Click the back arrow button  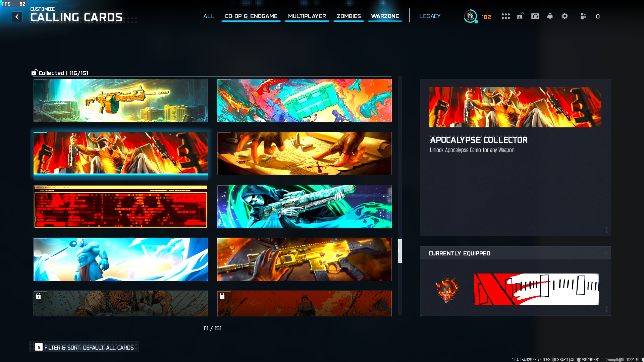click(17, 17)
